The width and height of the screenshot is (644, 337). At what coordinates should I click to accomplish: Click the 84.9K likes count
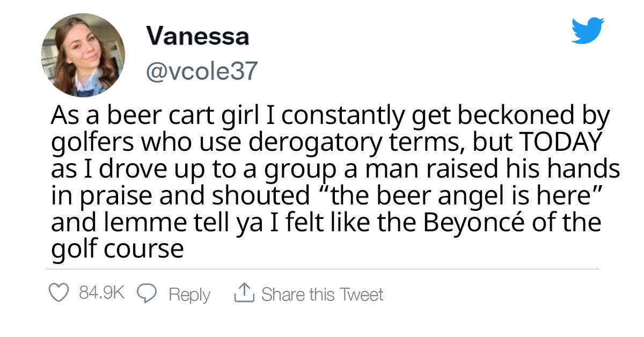click(x=101, y=294)
